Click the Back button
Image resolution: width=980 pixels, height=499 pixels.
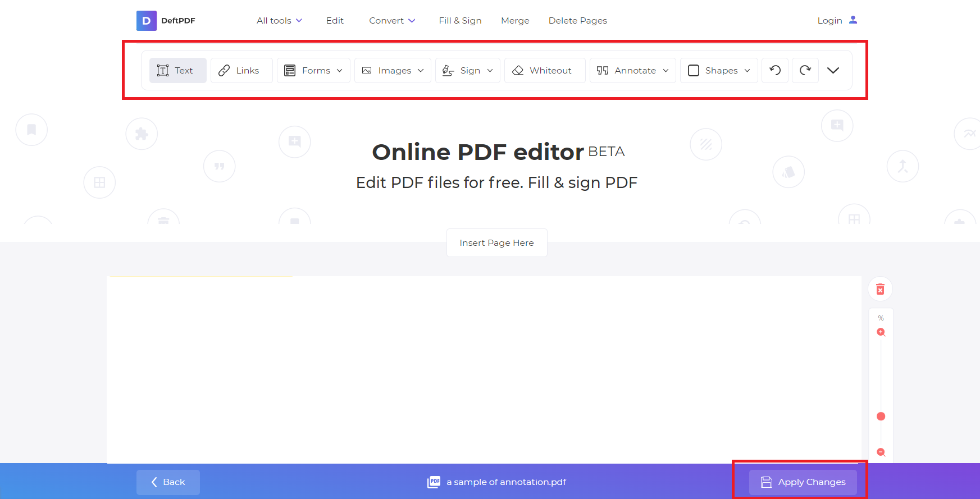click(168, 482)
